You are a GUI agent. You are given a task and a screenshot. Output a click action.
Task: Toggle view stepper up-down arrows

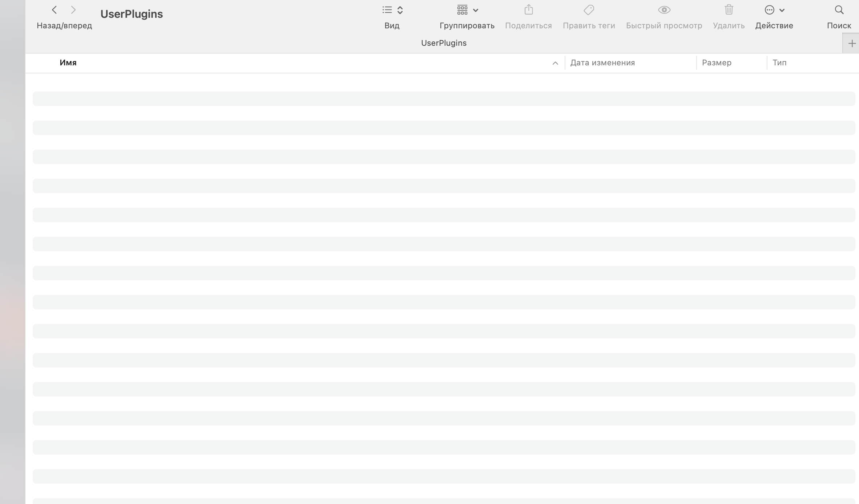tap(400, 10)
